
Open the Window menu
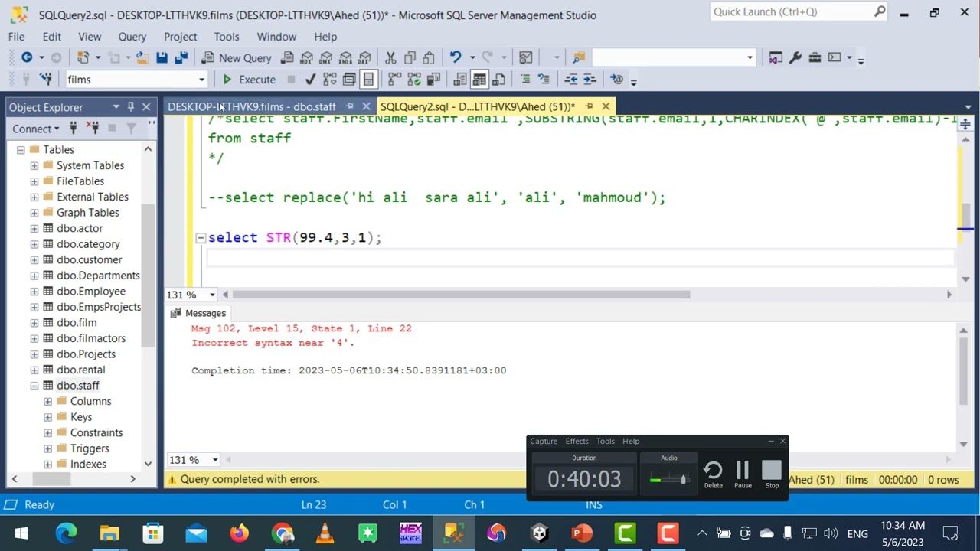[x=276, y=37]
